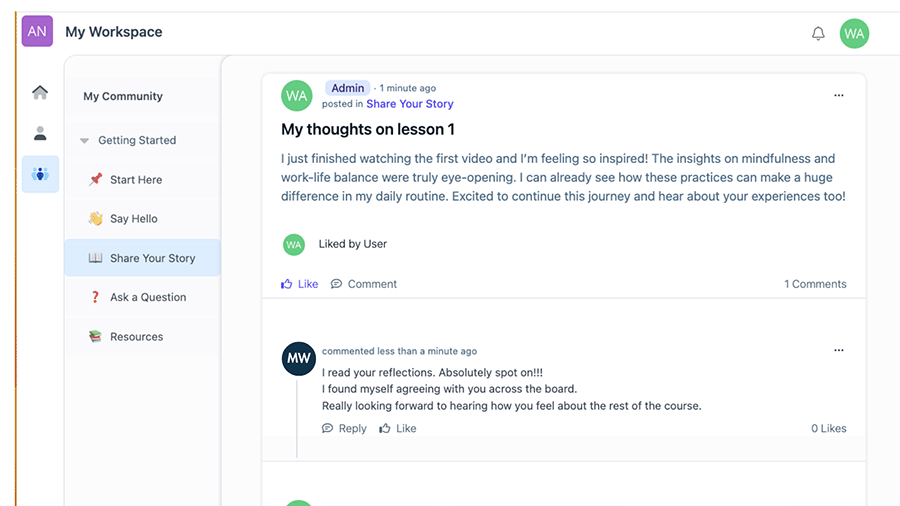Select Share Your Story channel
Viewport: 900px width, 506px height.
pyautogui.click(x=142, y=258)
